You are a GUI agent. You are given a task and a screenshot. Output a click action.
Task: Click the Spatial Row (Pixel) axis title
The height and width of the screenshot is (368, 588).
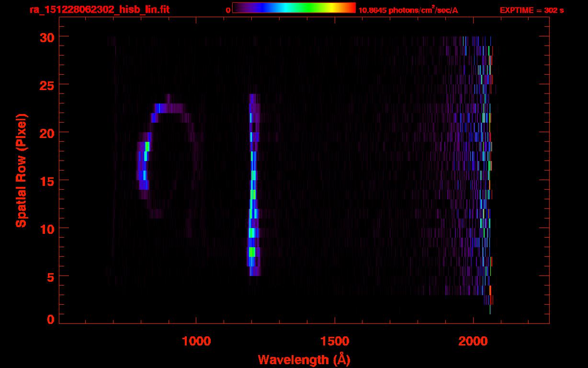point(21,170)
